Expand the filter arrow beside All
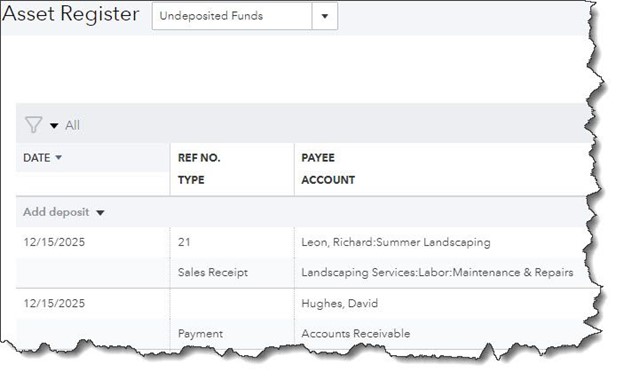This screenshot has width=624, height=380. 54,126
